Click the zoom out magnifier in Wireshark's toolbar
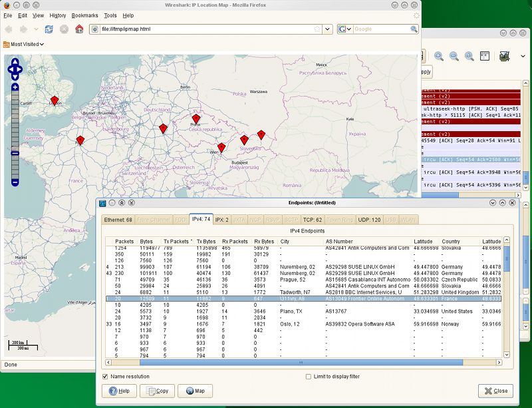 [x=454, y=56]
